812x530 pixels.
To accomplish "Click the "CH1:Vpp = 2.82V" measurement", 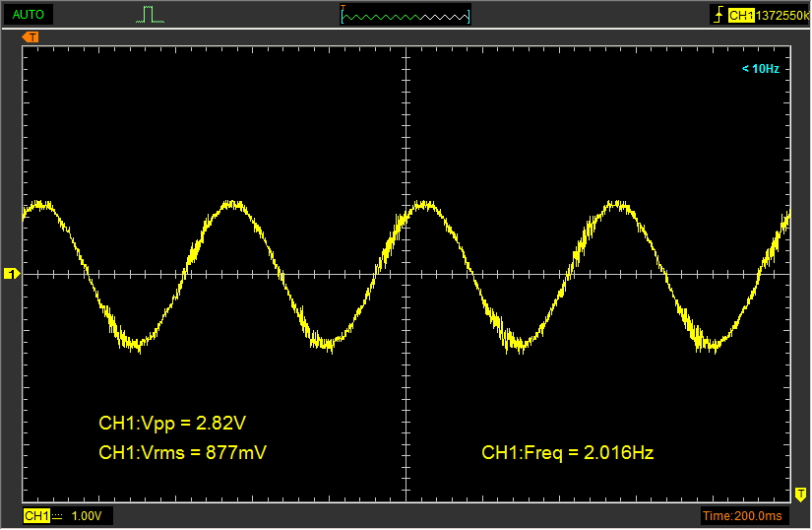I will coord(172,424).
